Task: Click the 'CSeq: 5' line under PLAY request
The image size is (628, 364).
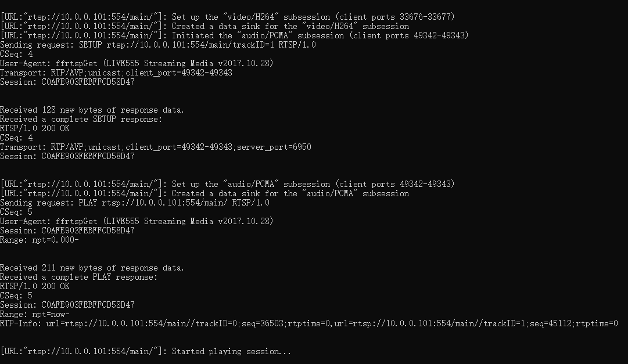Action: pyautogui.click(x=16, y=212)
